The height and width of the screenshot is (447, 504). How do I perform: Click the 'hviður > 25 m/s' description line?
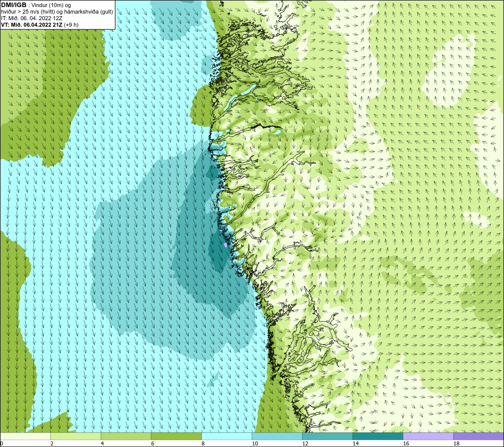point(57,12)
